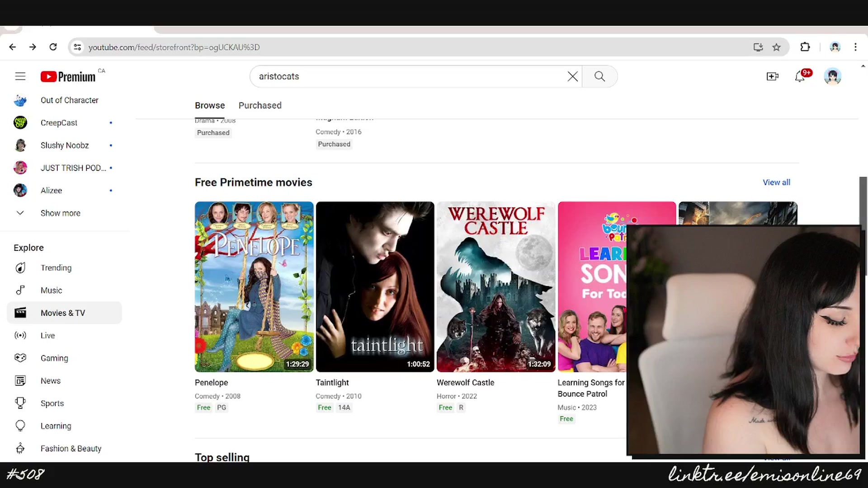The width and height of the screenshot is (868, 488).
Task: Click the youtube.com address bar URL
Action: click(x=174, y=47)
